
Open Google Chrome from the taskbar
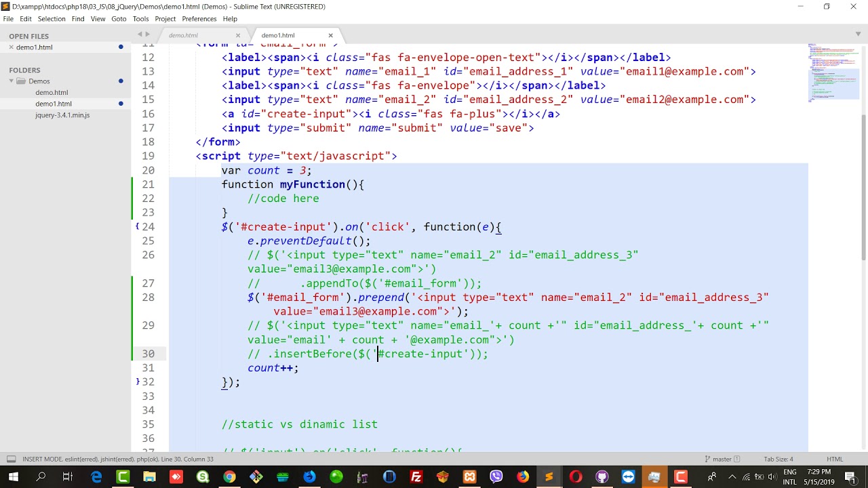pos(229,477)
